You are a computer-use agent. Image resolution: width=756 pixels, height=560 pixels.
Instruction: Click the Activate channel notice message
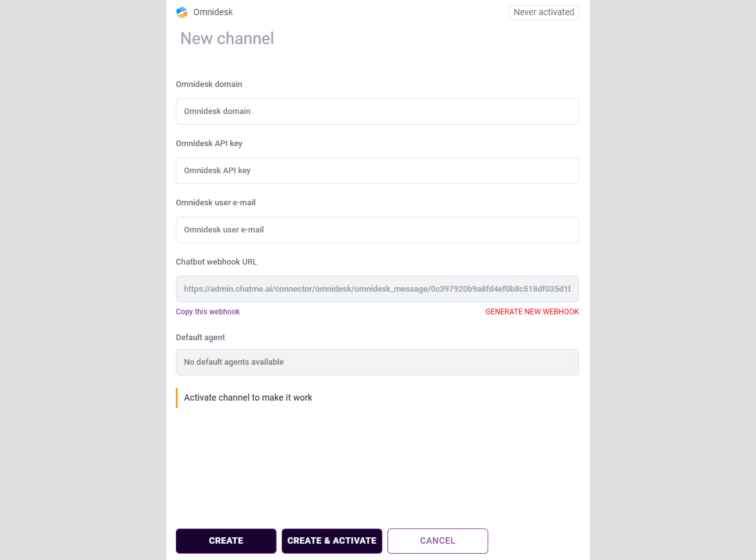click(x=248, y=397)
